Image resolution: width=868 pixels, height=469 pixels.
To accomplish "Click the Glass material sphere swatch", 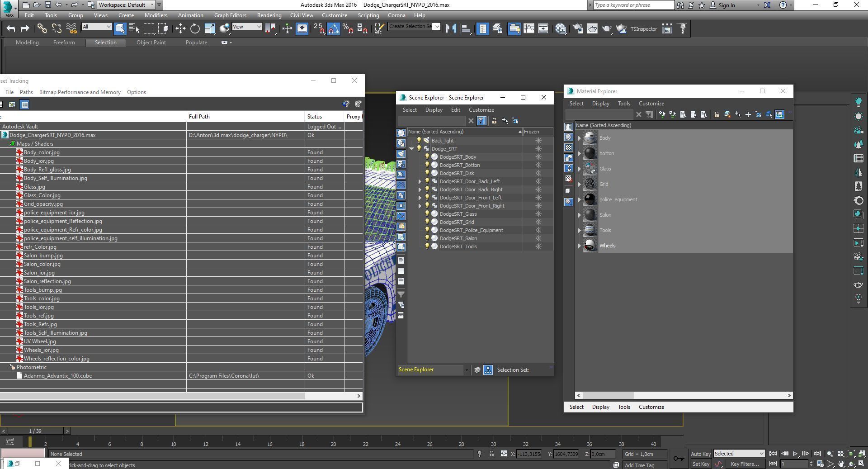I will [x=590, y=169].
